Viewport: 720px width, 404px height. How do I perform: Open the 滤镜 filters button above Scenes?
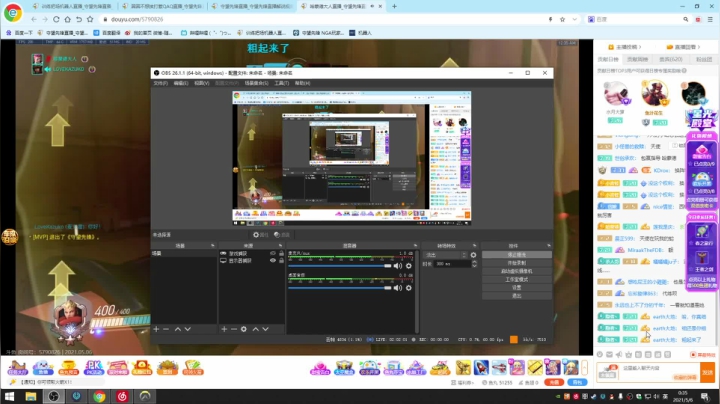coord(282,235)
